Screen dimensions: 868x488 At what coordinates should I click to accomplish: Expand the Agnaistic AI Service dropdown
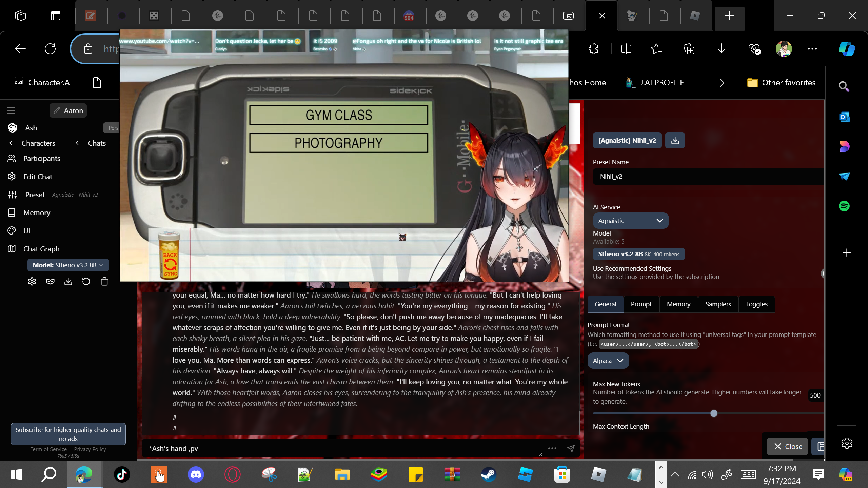tap(630, 221)
